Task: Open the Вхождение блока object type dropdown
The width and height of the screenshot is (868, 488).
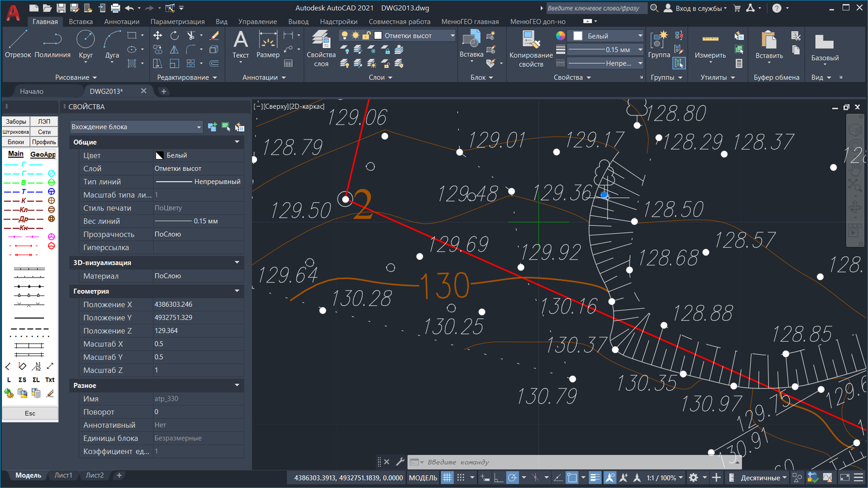Action: [136, 127]
